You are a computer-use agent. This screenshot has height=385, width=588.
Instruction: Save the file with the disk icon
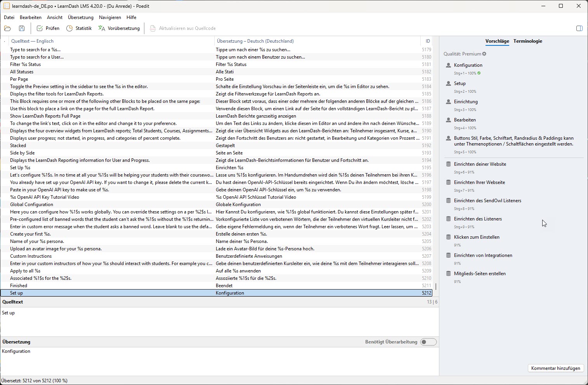click(22, 28)
